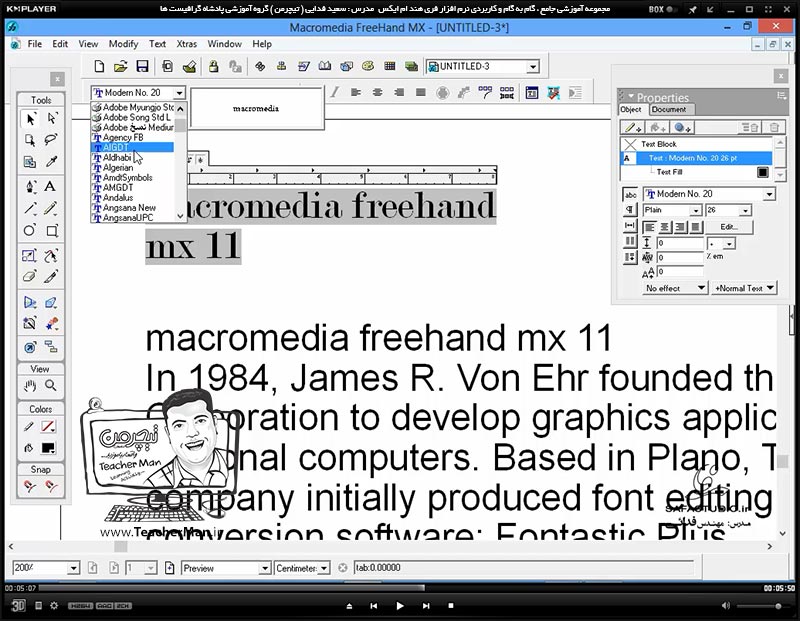
Task: Play the video in KMPlayer
Action: click(399, 606)
